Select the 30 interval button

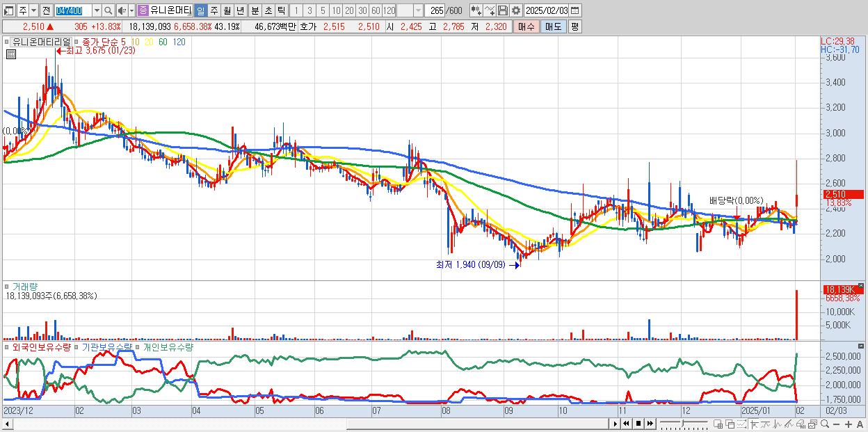point(362,10)
